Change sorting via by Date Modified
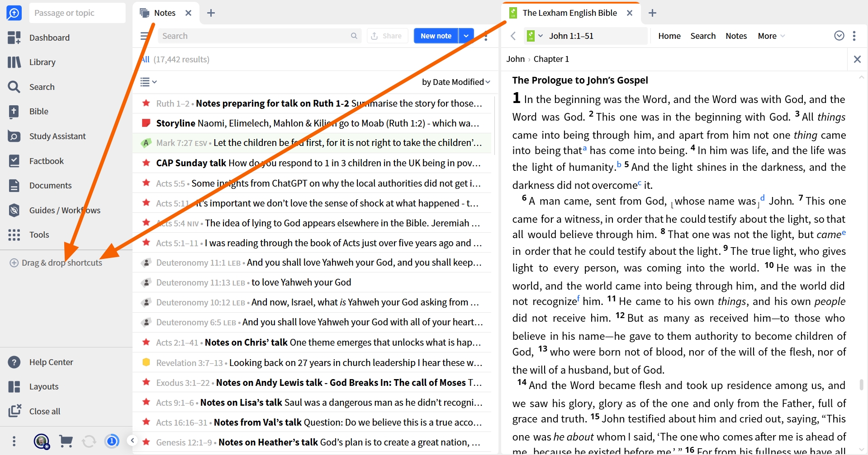The image size is (868, 455). pos(456,82)
